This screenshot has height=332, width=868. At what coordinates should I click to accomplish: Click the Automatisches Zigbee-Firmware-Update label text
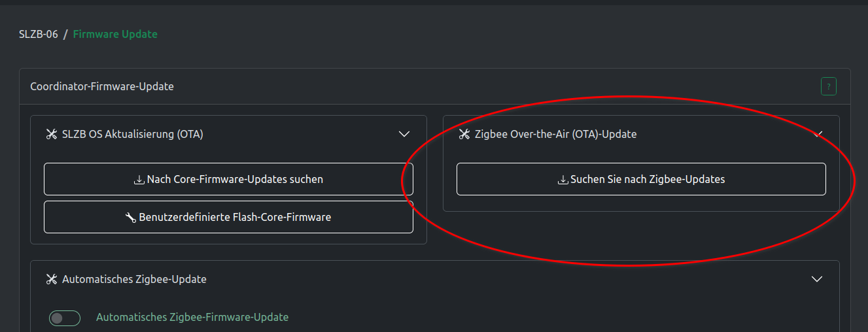coord(192,318)
